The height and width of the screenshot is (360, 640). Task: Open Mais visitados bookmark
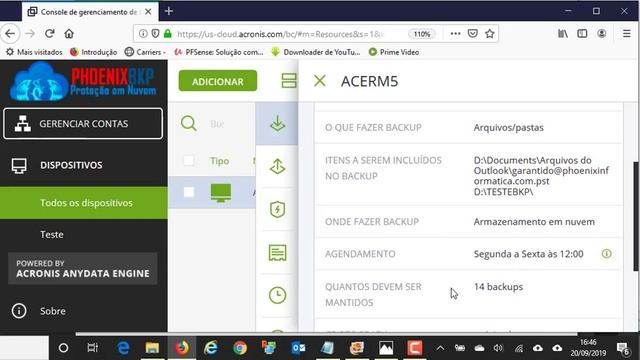(34, 52)
